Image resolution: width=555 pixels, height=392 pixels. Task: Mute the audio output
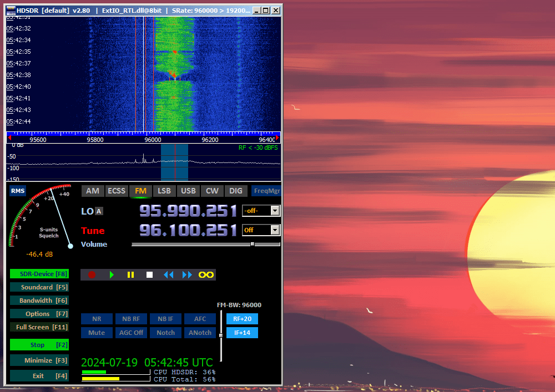pos(97,333)
